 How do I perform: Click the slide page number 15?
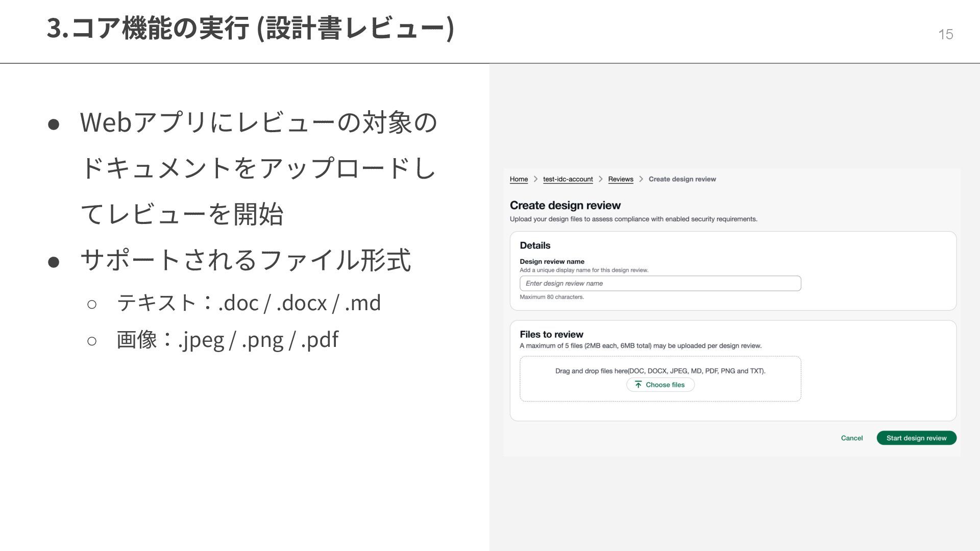pos(945,34)
